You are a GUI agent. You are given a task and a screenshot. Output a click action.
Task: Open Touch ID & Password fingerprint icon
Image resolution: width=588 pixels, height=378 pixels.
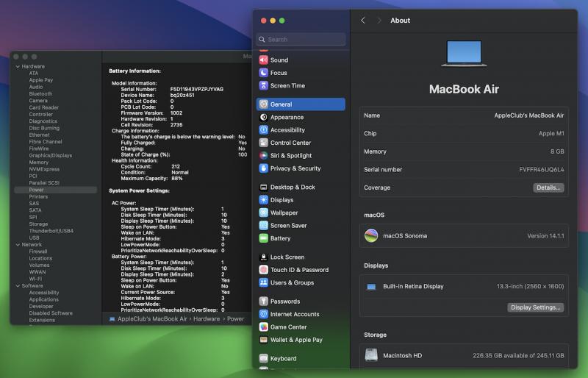[x=264, y=269]
